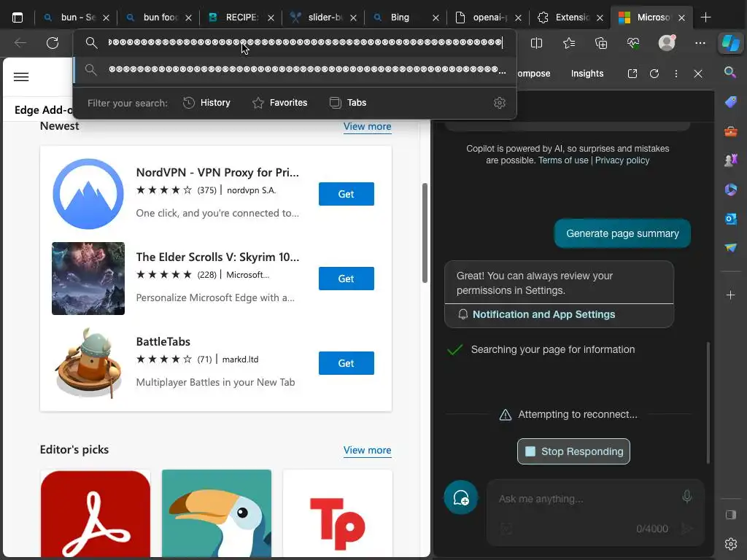Switch to the RECIPE tab
747x560 pixels.
pyautogui.click(x=241, y=17)
